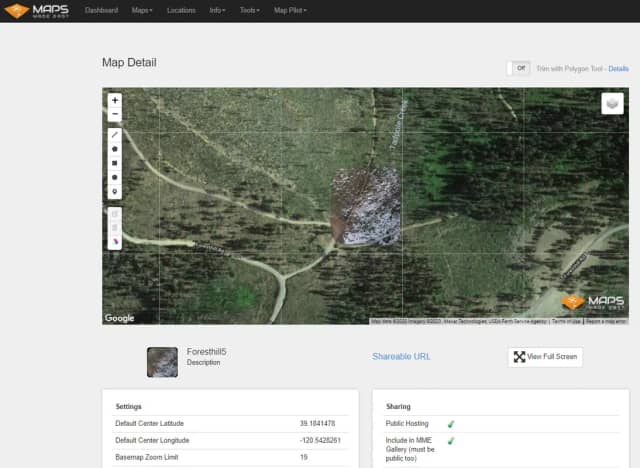Click the longitude value -120.5428261

(320, 441)
